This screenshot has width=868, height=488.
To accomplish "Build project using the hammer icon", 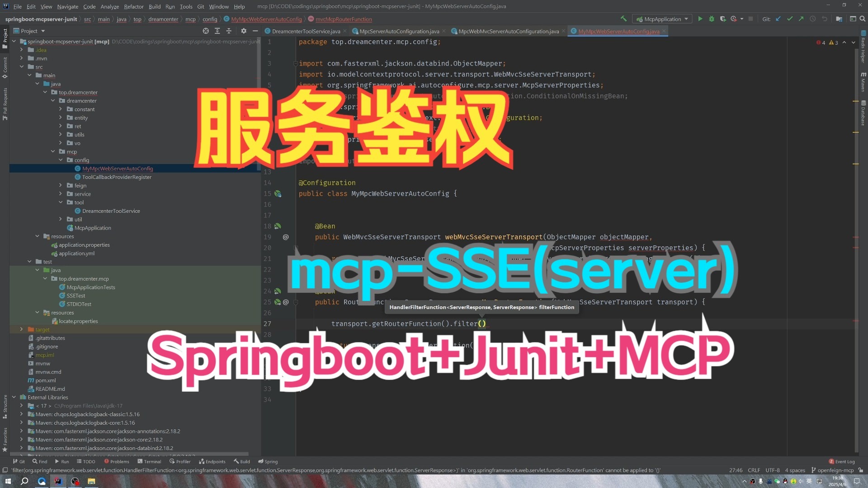I will pos(623,19).
